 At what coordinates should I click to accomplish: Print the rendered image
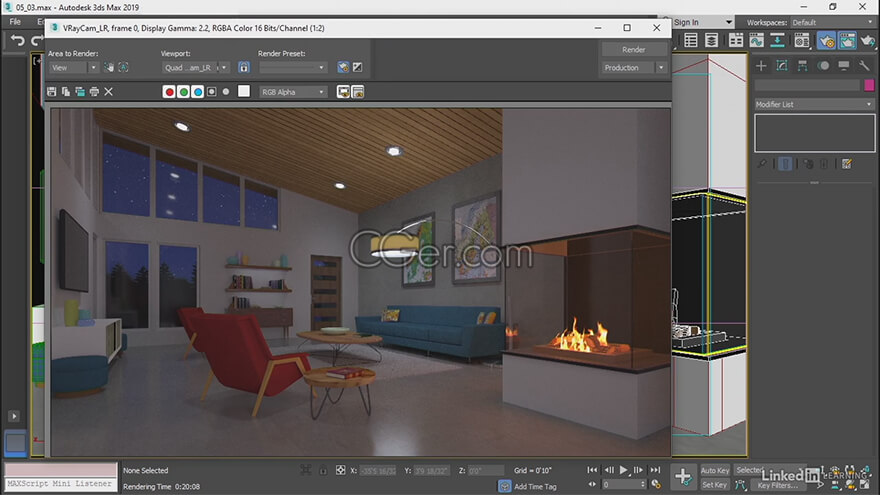94,91
